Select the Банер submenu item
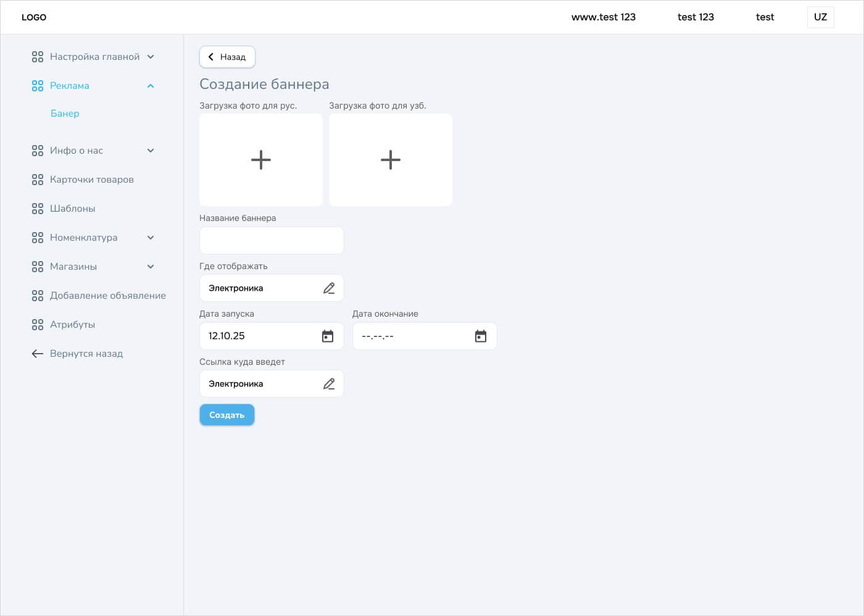 pos(65,114)
